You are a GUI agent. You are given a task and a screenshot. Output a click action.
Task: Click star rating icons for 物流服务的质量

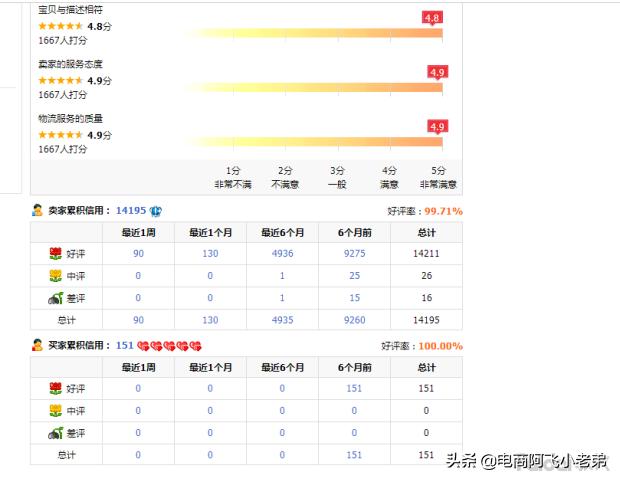point(60,135)
